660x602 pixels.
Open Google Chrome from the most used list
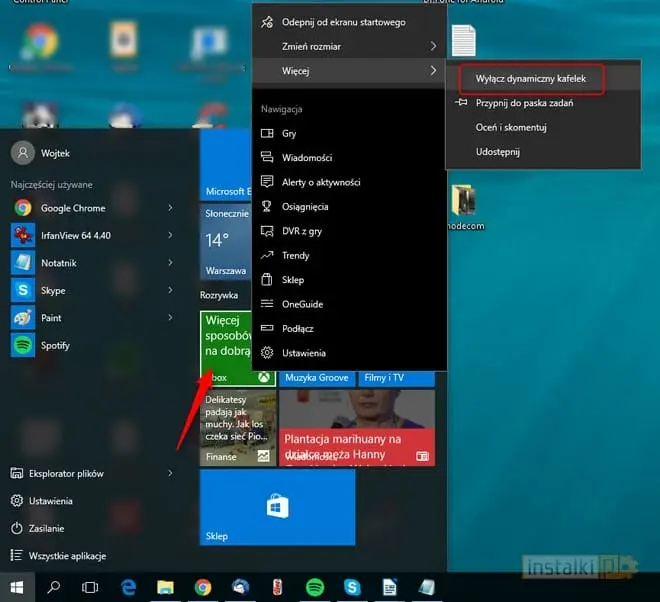pyautogui.click(x=72, y=208)
